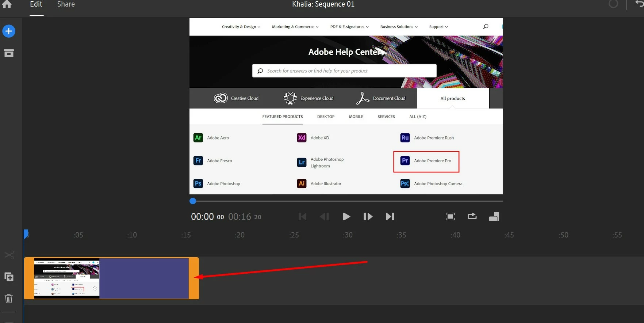Open the SERVICES sub-tab
Image resolution: width=644 pixels, height=323 pixels.
point(386,117)
